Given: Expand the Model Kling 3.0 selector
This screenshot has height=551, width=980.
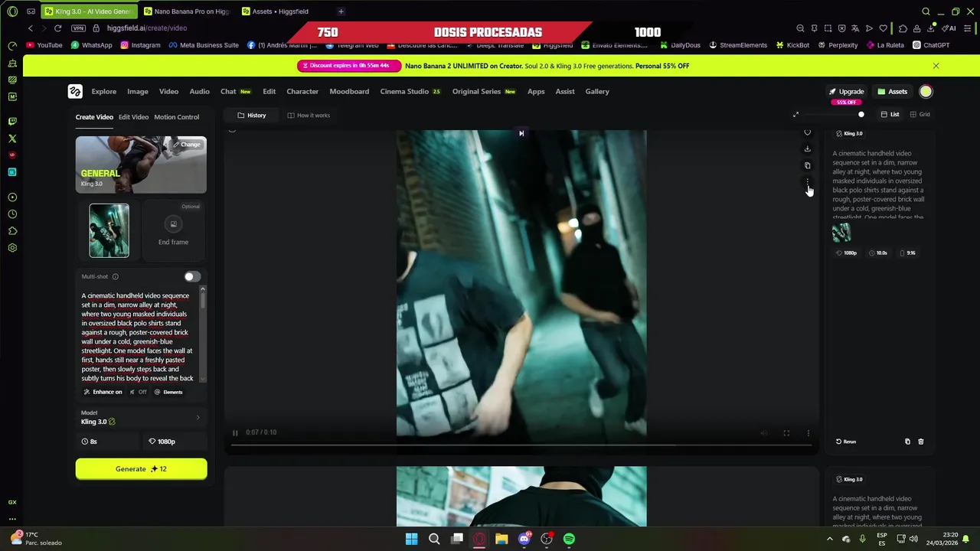Looking at the screenshot, I should tap(141, 418).
